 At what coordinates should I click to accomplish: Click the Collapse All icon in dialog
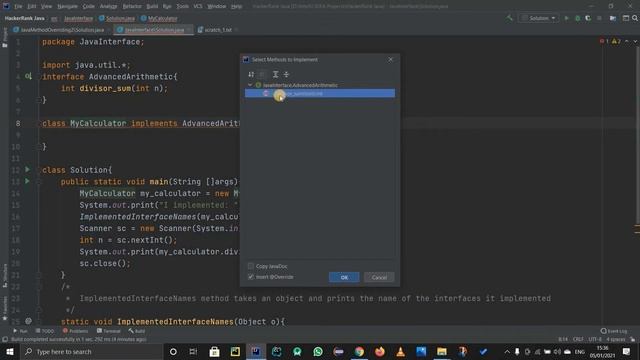[x=286, y=74]
